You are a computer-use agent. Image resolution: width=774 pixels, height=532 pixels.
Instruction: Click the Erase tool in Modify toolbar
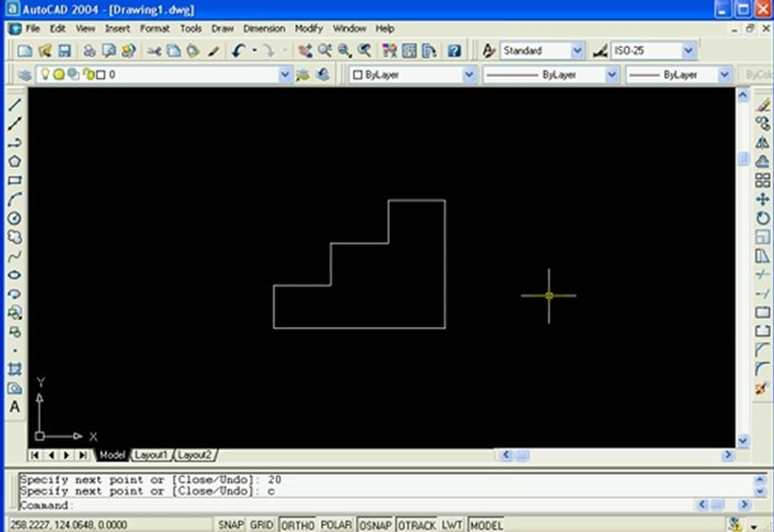point(763,105)
